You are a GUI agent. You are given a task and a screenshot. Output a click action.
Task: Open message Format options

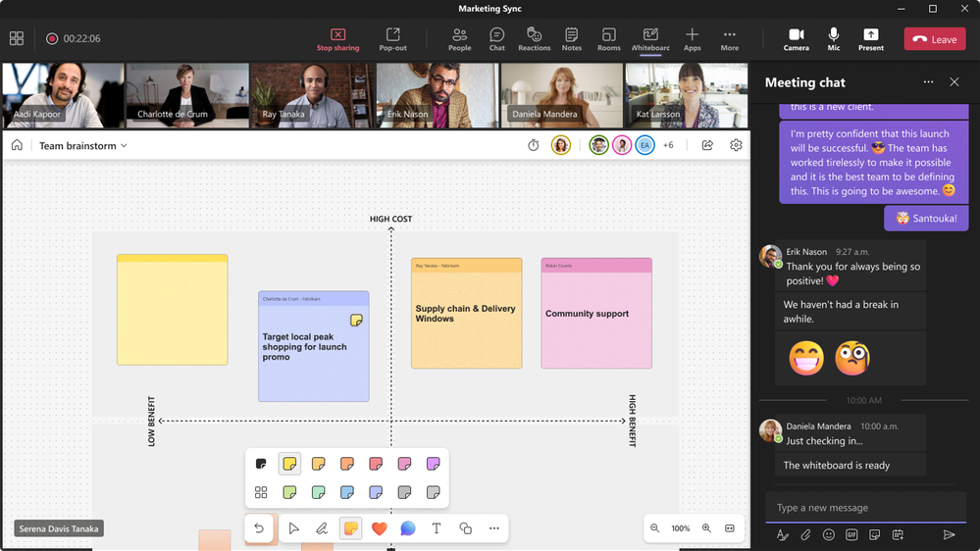pyautogui.click(x=782, y=534)
